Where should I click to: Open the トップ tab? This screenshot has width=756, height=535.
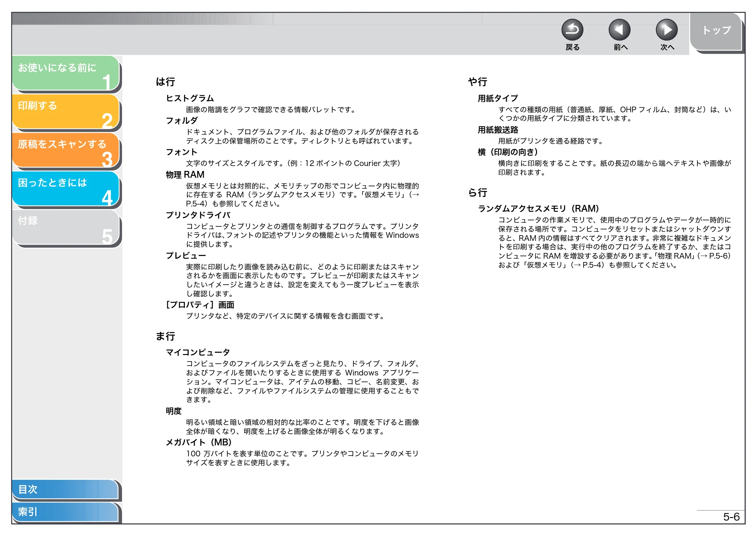click(716, 31)
